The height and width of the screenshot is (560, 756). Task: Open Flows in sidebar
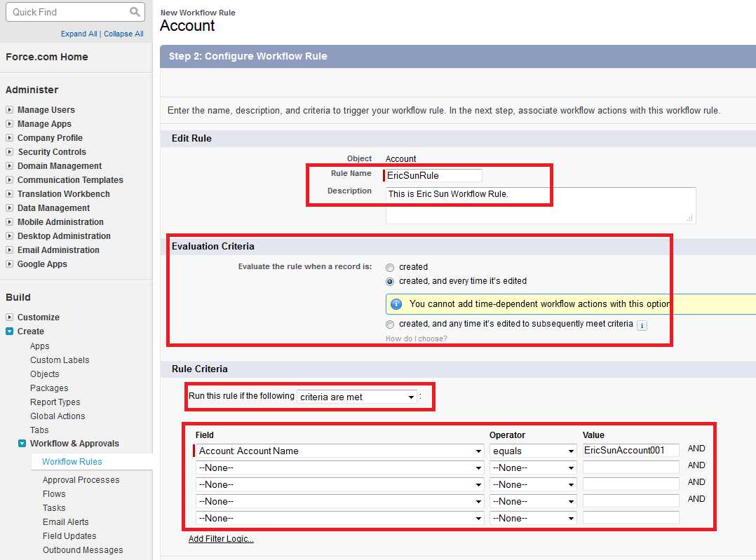pyautogui.click(x=54, y=494)
